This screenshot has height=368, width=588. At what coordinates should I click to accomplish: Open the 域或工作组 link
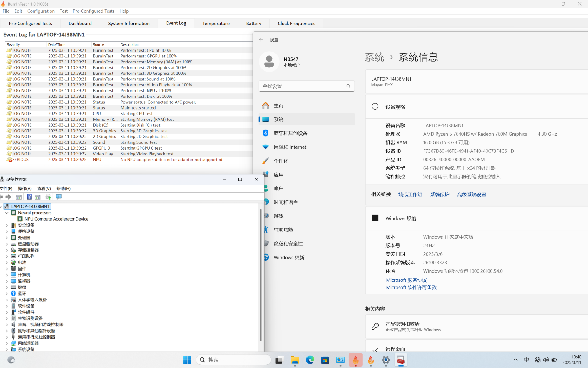(x=410, y=194)
